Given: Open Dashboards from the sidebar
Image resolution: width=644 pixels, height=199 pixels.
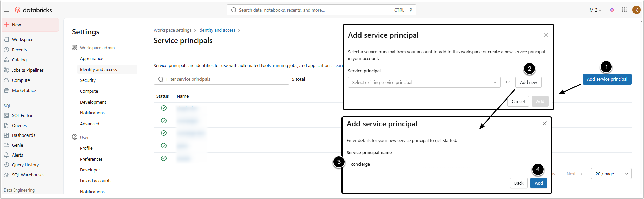Looking at the screenshot, I should tap(23, 135).
